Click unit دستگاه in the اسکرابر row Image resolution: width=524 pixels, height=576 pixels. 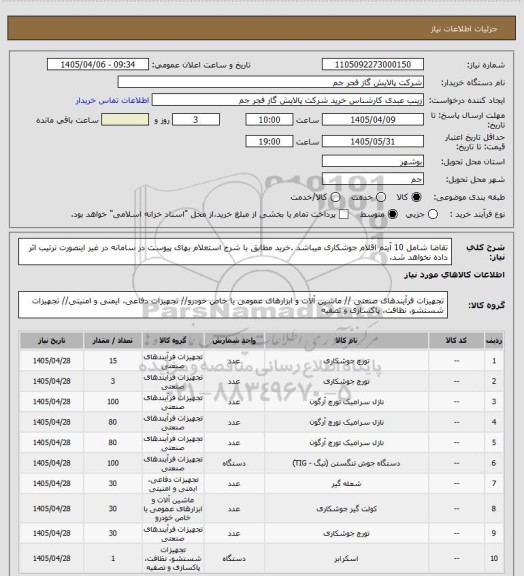click(234, 558)
